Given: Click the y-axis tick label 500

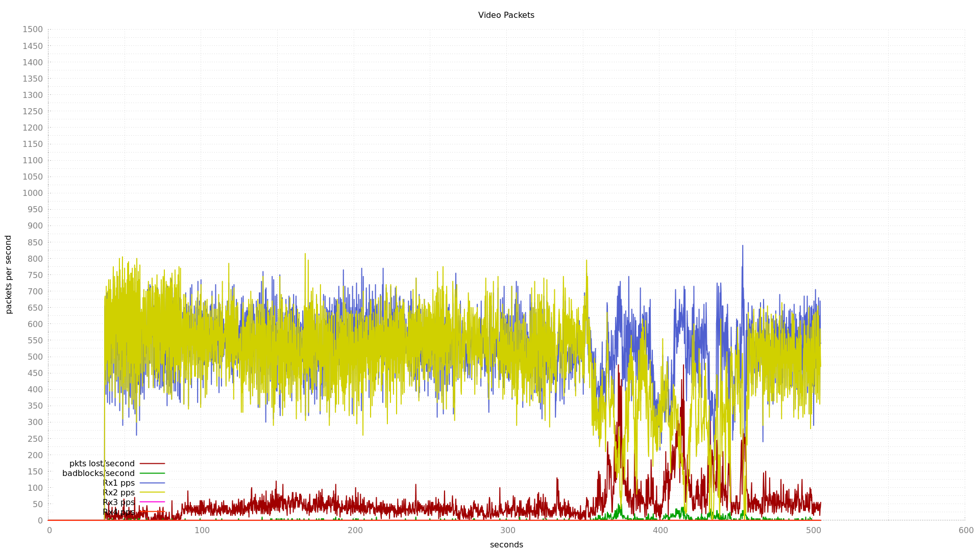Looking at the screenshot, I should click(x=35, y=357).
